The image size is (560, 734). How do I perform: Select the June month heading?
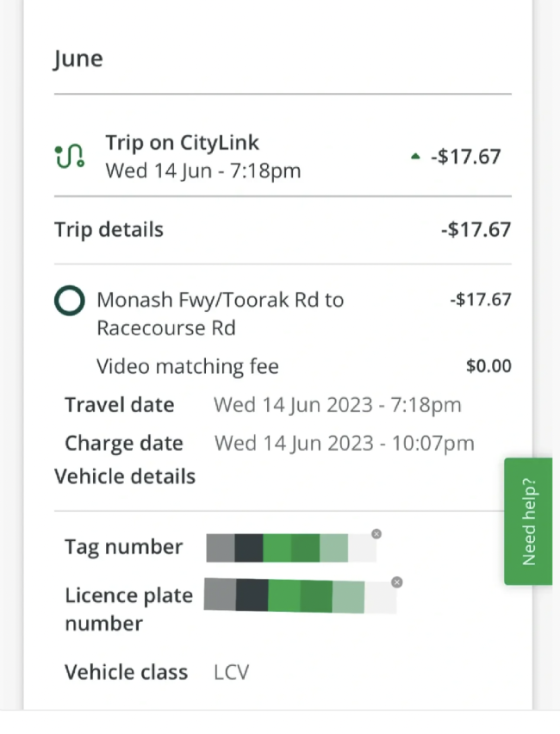[x=78, y=59]
